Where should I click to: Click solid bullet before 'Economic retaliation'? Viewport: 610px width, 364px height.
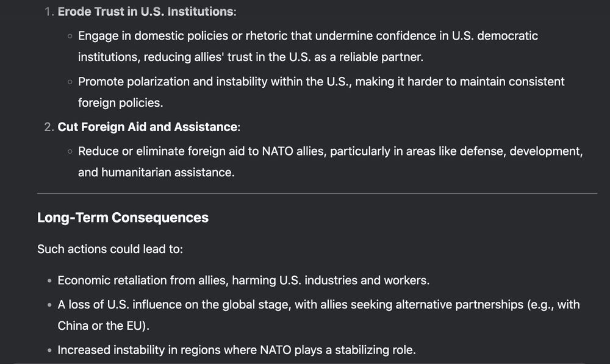coord(49,281)
